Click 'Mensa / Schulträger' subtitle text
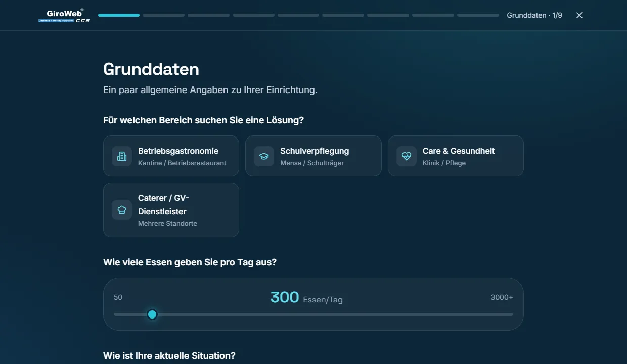627x364 pixels. click(x=312, y=163)
